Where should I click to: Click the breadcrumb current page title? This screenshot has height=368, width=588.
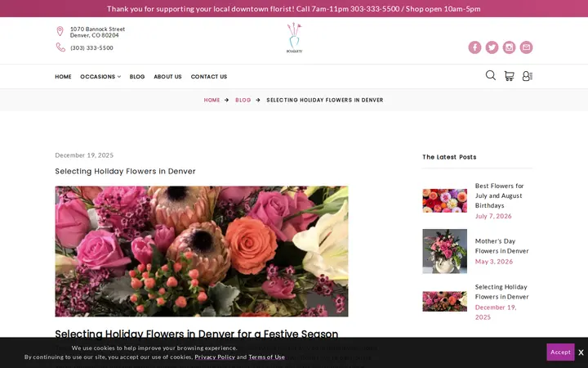click(325, 101)
